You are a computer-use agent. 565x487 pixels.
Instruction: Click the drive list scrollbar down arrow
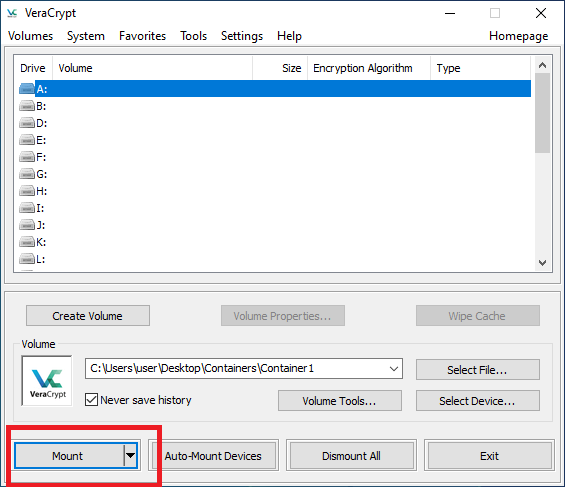542,263
